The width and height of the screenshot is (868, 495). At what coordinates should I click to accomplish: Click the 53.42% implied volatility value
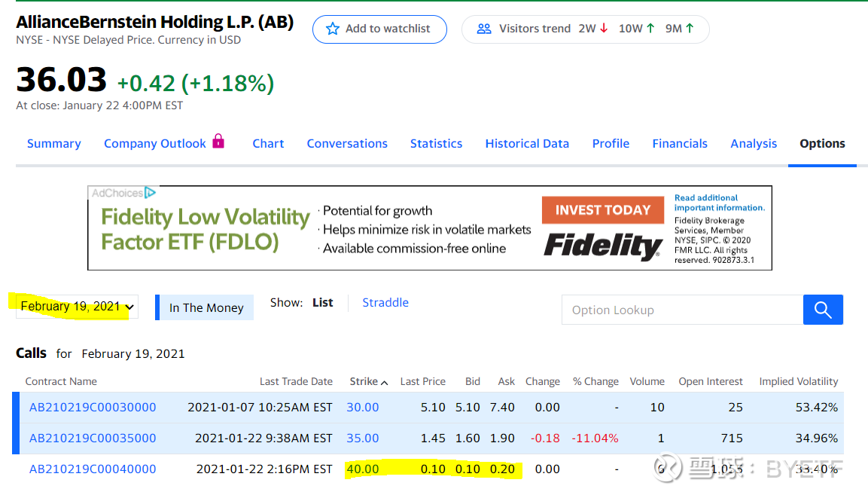[x=817, y=408]
